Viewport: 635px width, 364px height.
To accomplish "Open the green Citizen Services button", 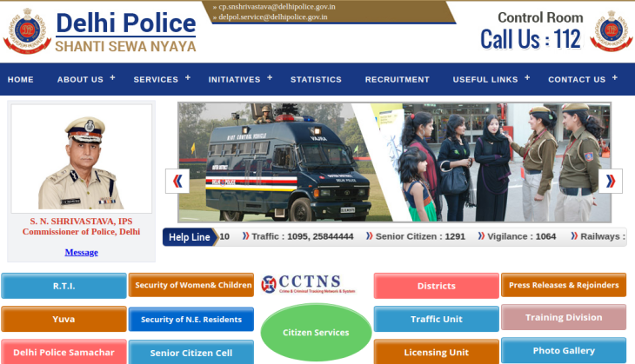I will 316,333.
